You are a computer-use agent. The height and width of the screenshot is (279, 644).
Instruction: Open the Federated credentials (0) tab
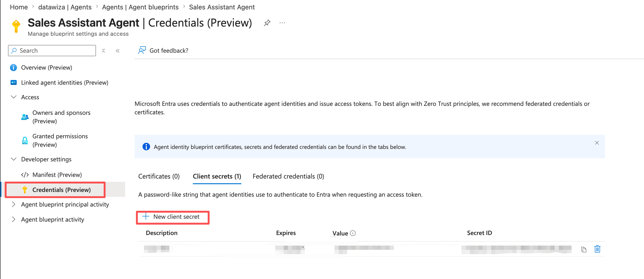288,176
